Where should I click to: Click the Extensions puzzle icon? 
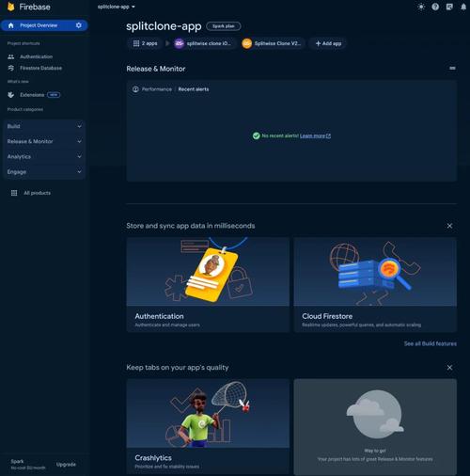point(11,95)
